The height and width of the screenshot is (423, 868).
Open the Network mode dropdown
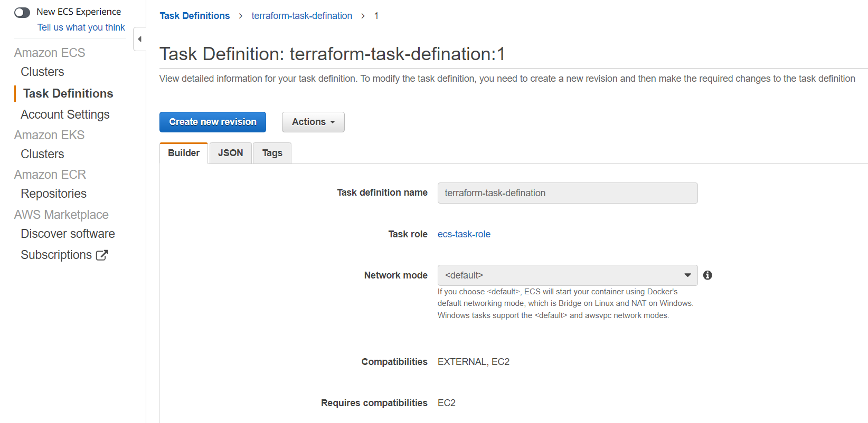[568, 275]
